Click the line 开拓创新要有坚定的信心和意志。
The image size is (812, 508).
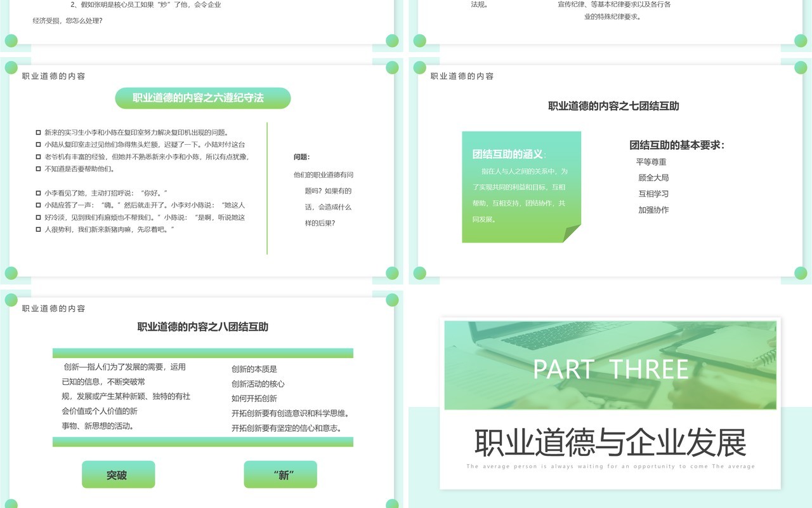(287, 428)
